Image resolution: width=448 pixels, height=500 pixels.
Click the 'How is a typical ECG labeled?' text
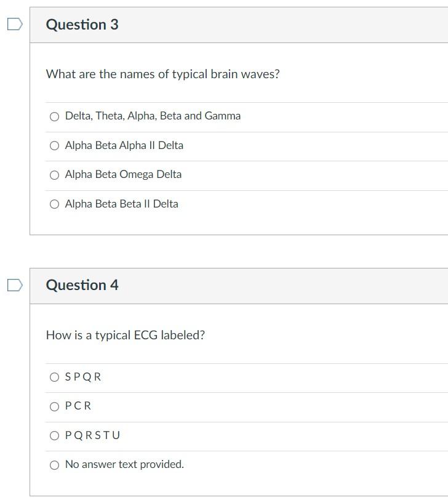tap(126, 336)
